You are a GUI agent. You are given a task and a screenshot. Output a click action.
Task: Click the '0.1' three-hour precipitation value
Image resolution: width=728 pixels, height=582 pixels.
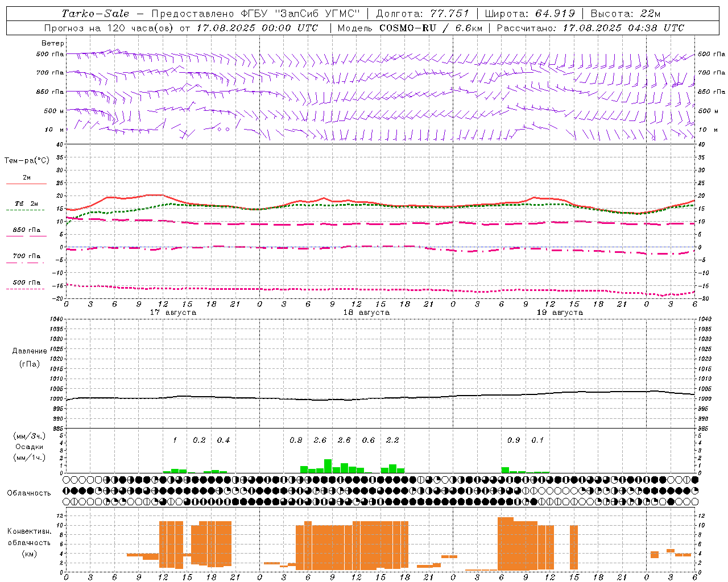pyautogui.click(x=537, y=440)
